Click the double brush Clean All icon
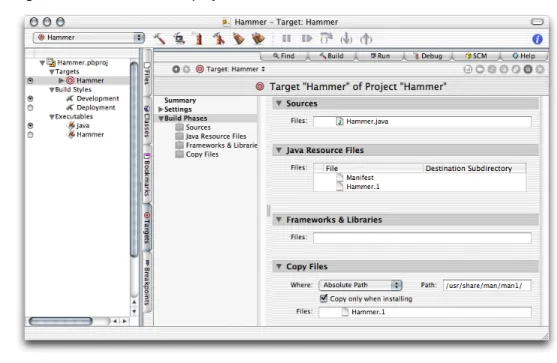 (x=258, y=38)
